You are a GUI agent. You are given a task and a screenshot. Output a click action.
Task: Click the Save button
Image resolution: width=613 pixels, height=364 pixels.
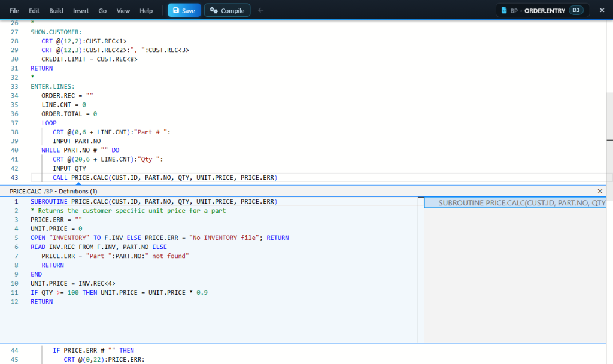click(x=184, y=11)
